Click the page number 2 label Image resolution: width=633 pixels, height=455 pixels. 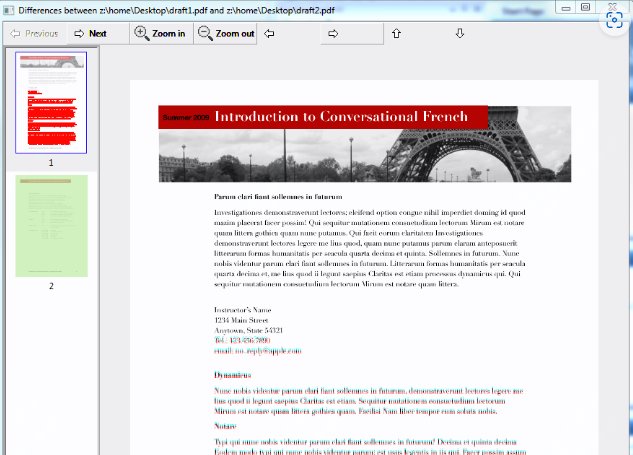click(51, 286)
